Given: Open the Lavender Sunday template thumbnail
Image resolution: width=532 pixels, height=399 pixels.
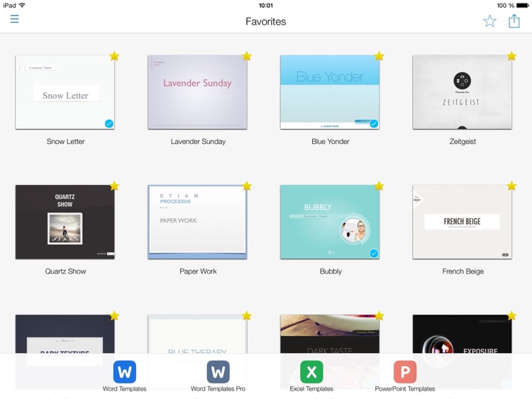Looking at the screenshot, I should tap(197, 92).
